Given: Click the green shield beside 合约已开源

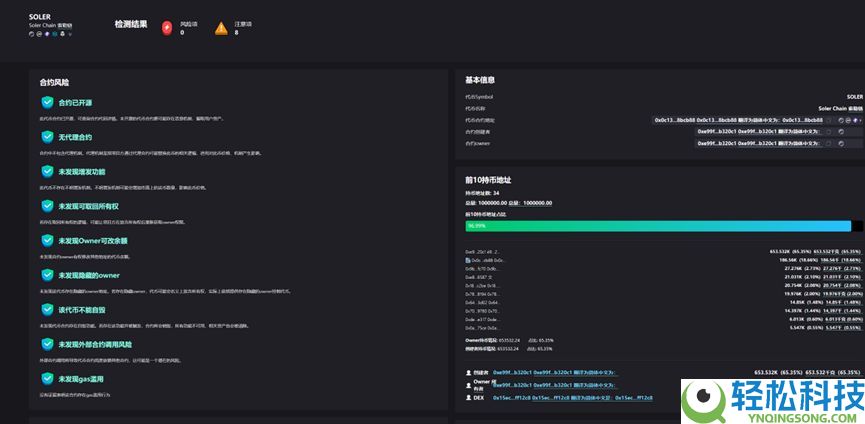Looking at the screenshot, I should pos(47,103).
